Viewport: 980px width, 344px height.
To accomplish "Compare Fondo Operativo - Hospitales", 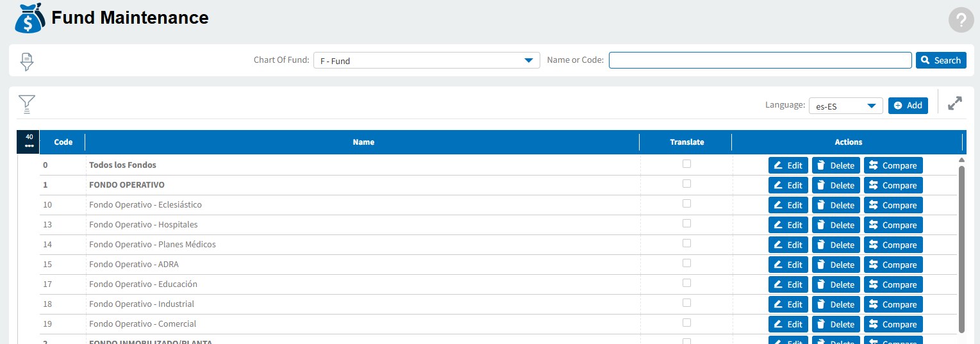I will tap(893, 225).
